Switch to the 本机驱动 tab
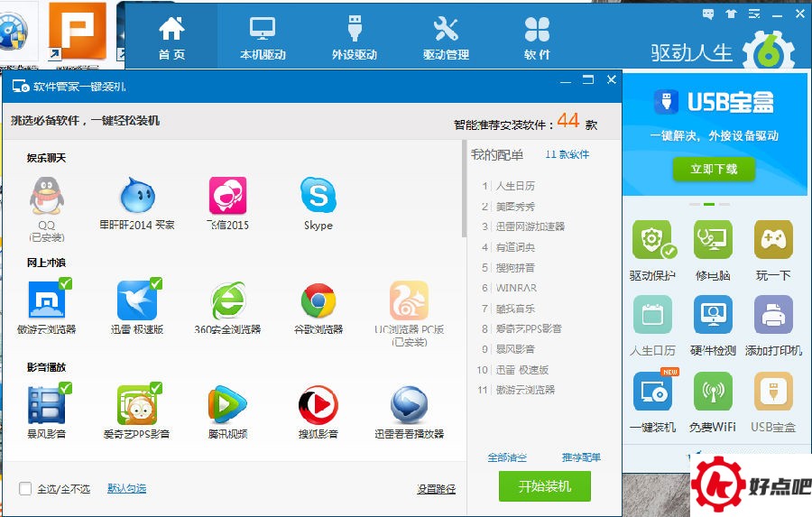 (x=263, y=37)
